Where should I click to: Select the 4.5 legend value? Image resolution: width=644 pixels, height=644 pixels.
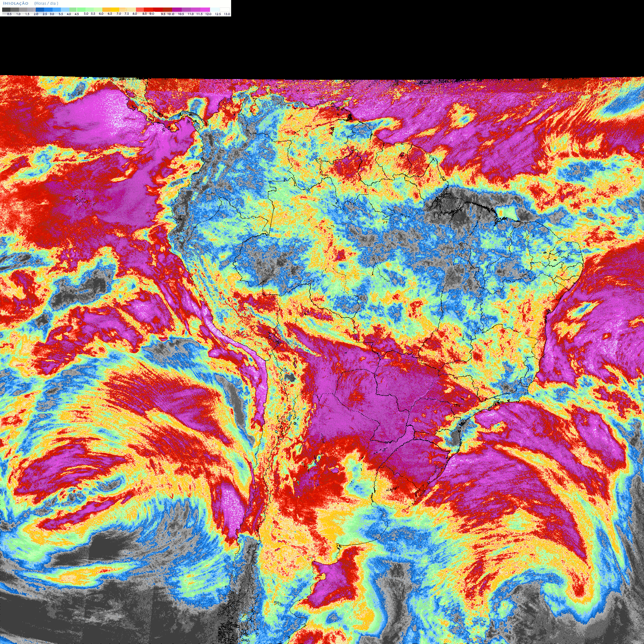click(77, 14)
